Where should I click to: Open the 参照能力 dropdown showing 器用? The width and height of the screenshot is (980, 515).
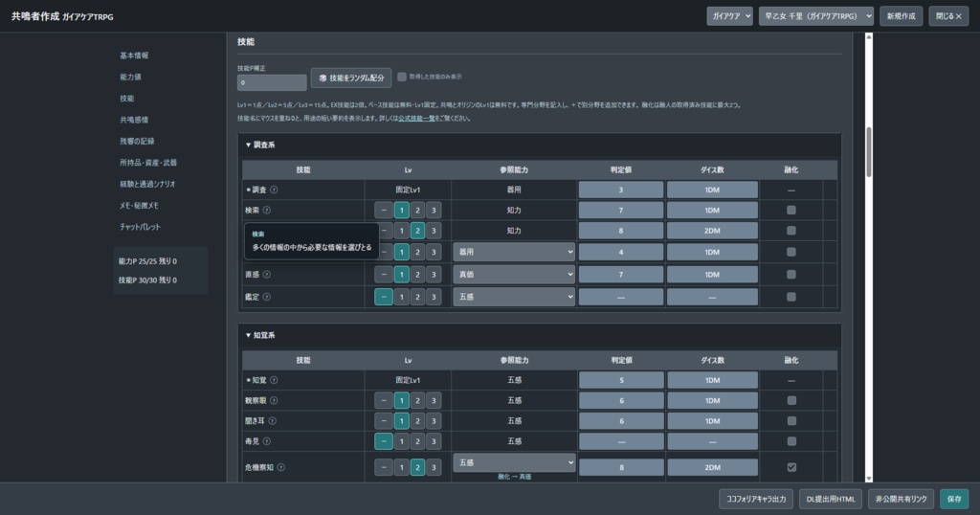pyautogui.click(x=514, y=252)
